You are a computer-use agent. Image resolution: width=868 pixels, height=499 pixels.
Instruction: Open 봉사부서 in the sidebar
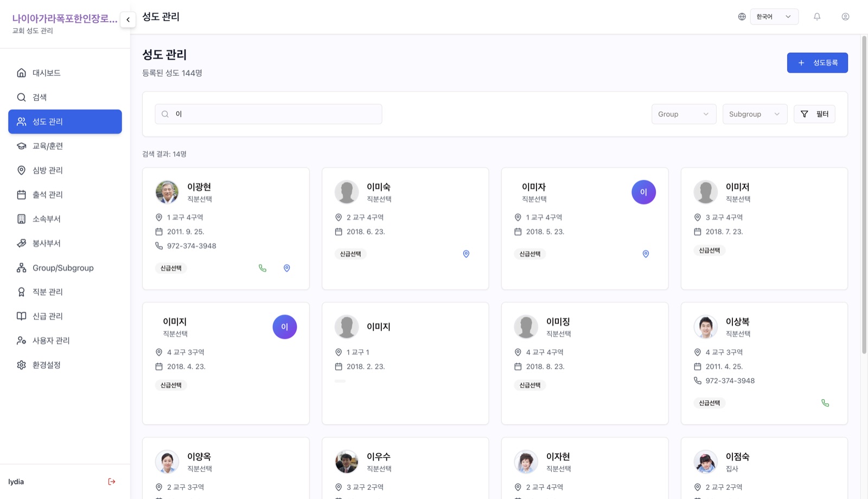coord(65,243)
